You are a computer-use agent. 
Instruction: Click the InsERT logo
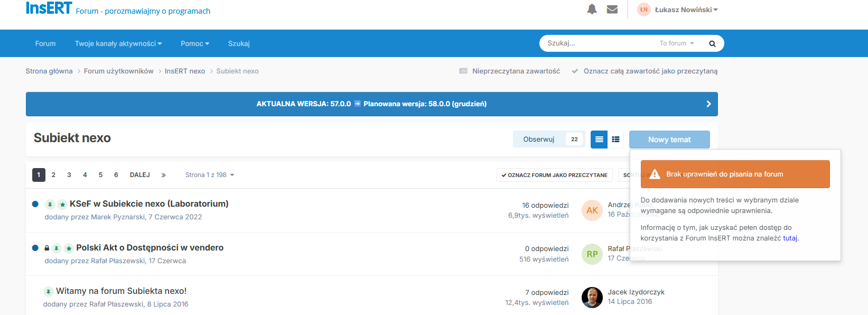[x=49, y=8]
